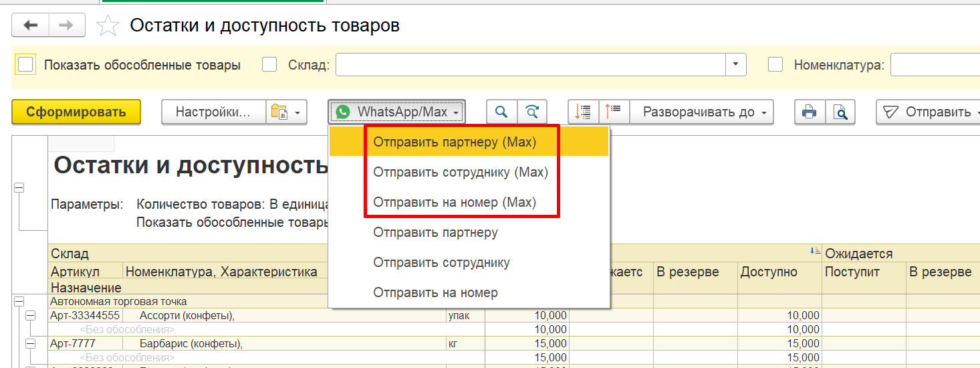The height and width of the screenshot is (368, 980).
Task: Click into the Склад input field
Action: [531, 65]
